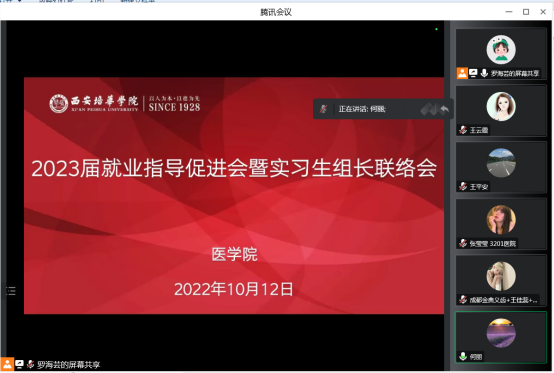This screenshot has width=554, height=373.
Task: Click the reply arrow icon on speaking banner
Action: (x=444, y=109)
